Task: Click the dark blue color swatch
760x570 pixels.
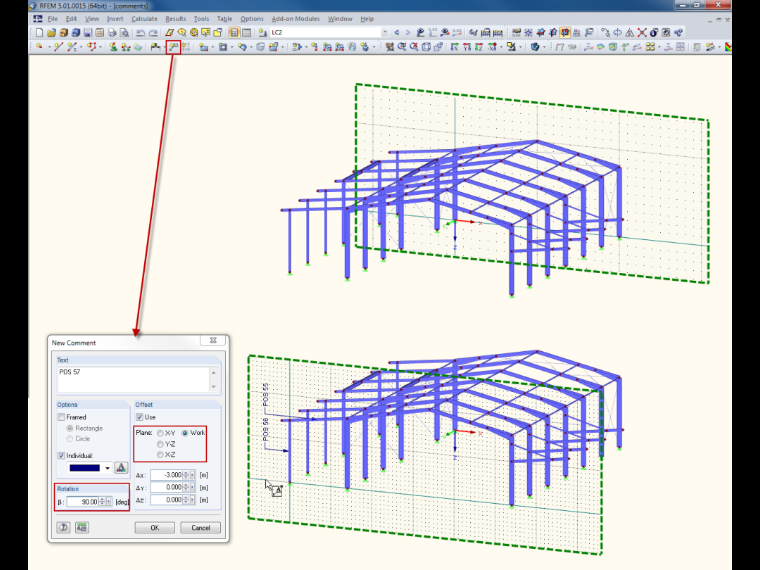Action: click(x=84, y=468)
